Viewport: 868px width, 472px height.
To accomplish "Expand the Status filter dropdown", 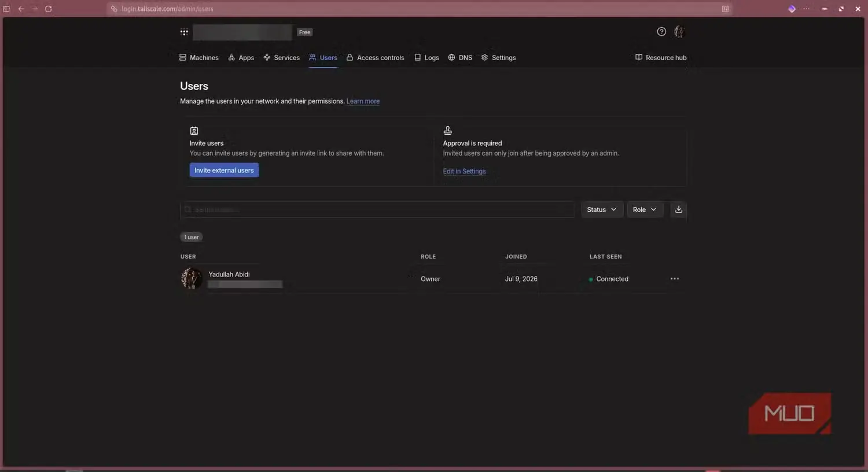I will 602,209.
